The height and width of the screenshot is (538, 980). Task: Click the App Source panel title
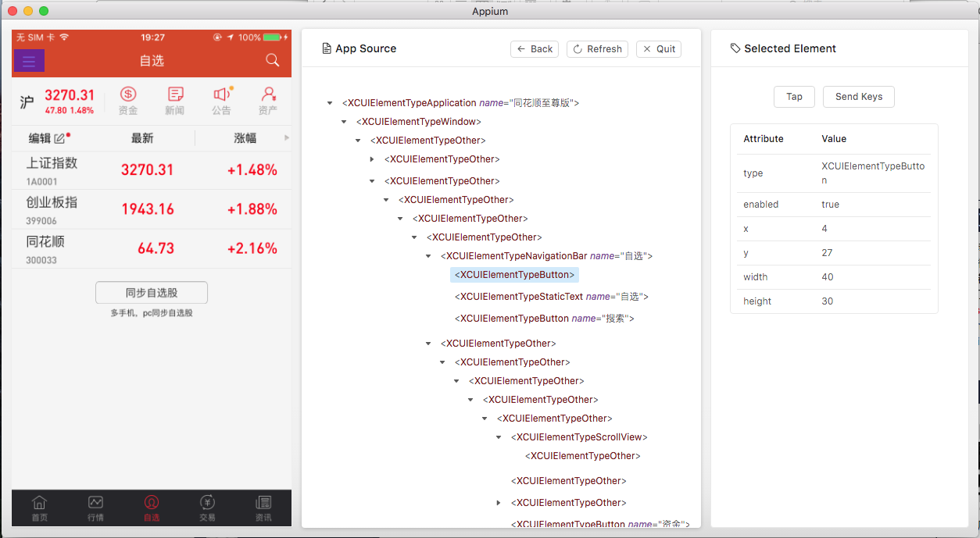tap(366, 48)
